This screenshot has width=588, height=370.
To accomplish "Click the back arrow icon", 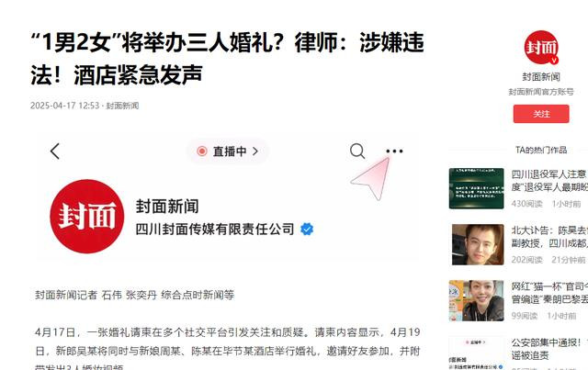I will (55, 151).
